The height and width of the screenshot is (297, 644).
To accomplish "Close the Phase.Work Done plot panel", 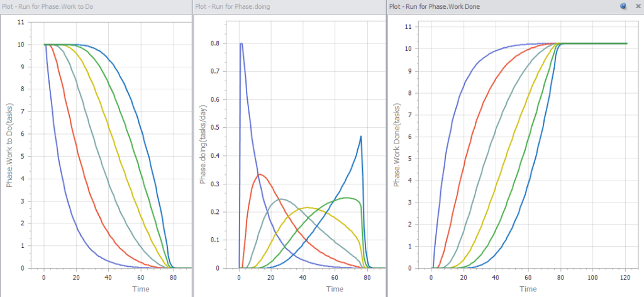I will [x=640, y=6].
